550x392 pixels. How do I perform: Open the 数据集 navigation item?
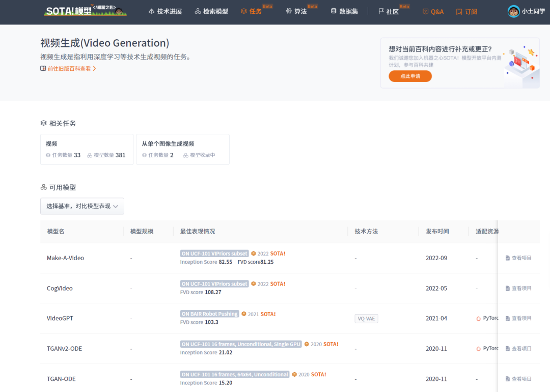[x=344, y=12]
